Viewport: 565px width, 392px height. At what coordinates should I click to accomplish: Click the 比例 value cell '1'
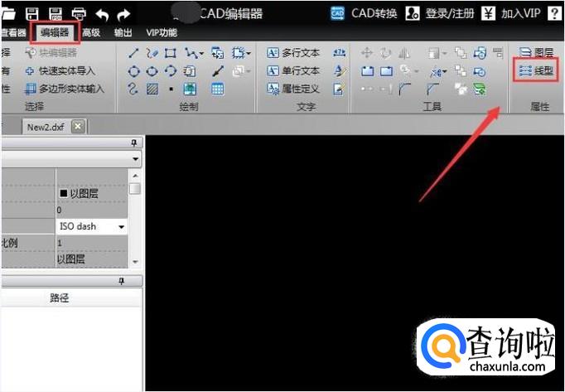tap(92, 243)
